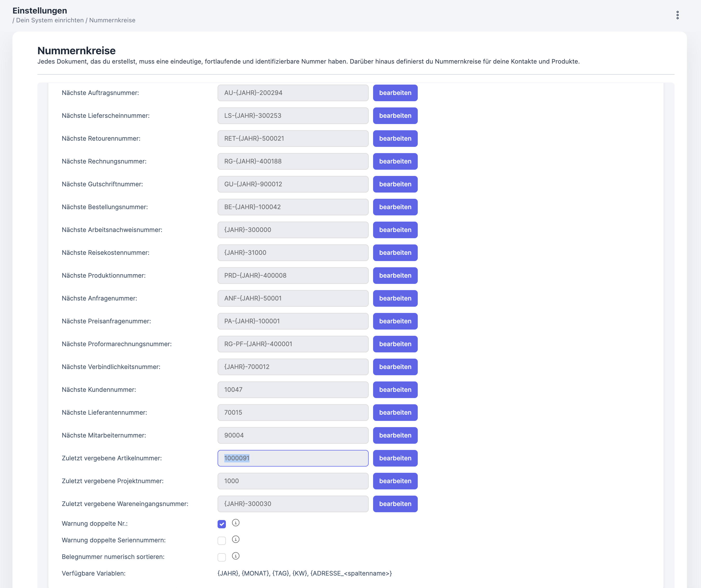Screen dimensions: 701x588
Task: Enable Belegnummer numerisch sortieren checkbox
Action: point(222,557)
